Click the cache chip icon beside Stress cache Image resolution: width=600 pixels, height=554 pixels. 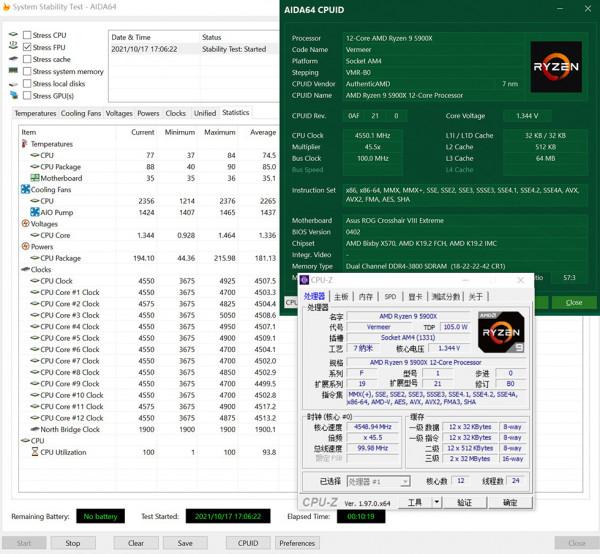pyautogui.click(x=13, y=59)
